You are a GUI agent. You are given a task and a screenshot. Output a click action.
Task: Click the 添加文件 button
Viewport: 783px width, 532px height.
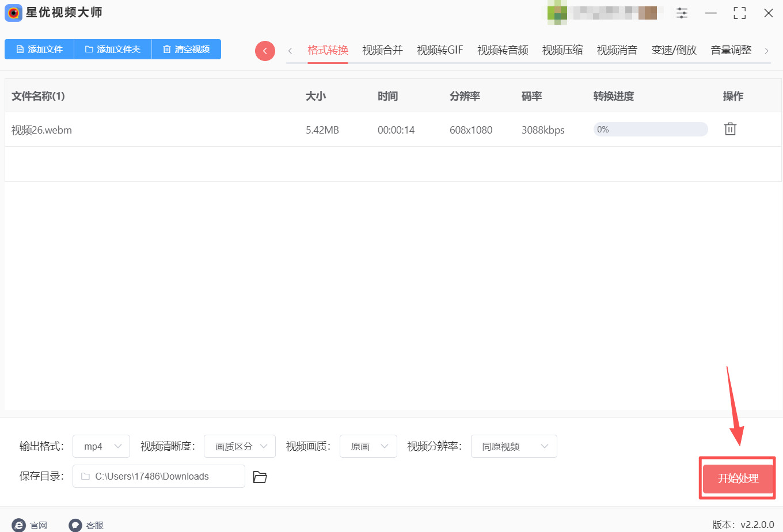click(x=39, y=50)
